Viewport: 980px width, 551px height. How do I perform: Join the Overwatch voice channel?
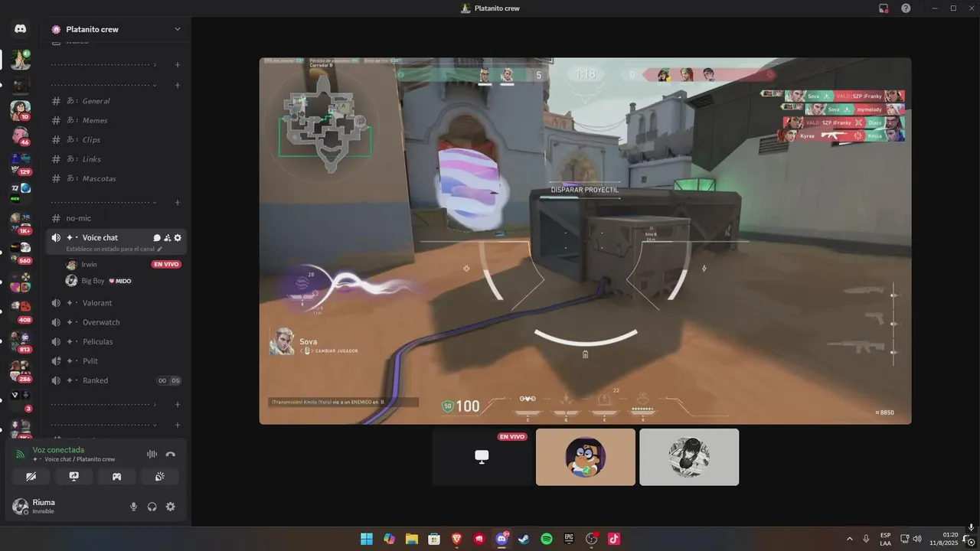pos(116,322)
